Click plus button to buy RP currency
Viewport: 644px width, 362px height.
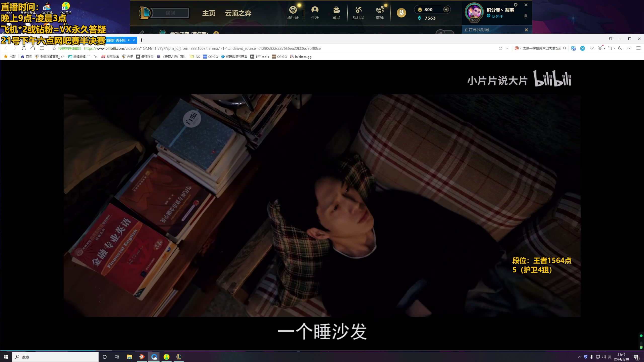(446, 10)
